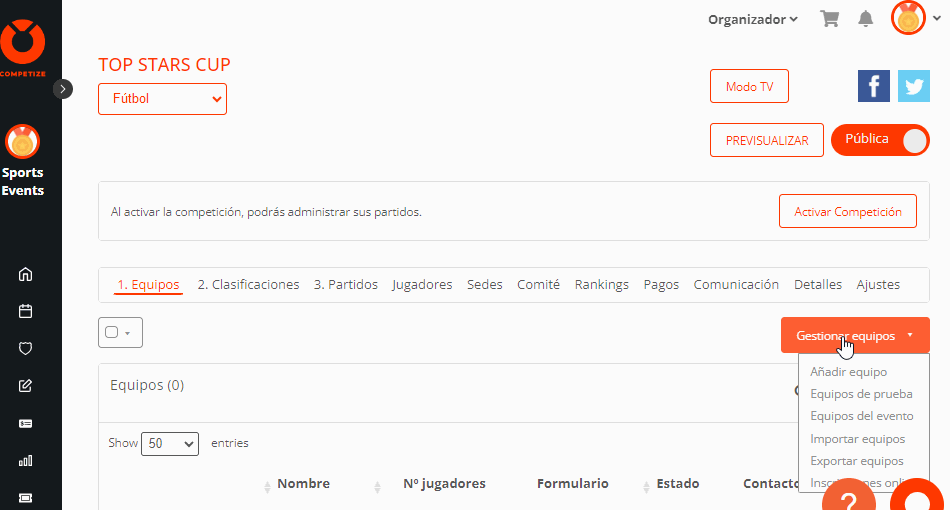The height and width of the screenshot is (510, 950).
Task: Choose Equipos del evento from the menu
Action: coord(862,416)
